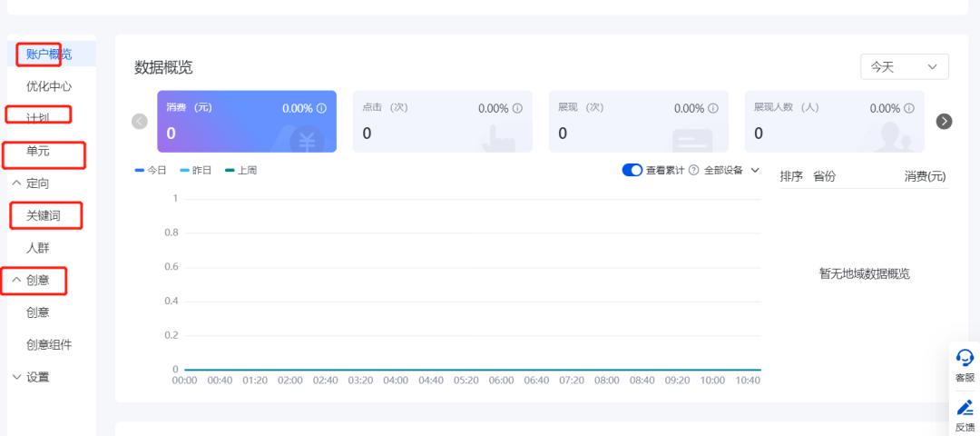Screen dimensions: 980x436
Task: Click the 省份 column header
Action: 824,177
